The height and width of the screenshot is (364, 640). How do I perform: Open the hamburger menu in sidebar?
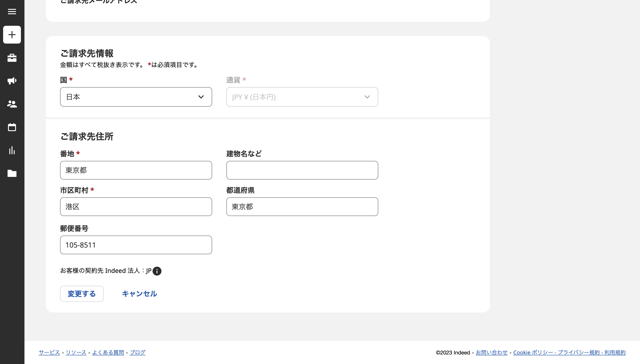pyautogui.click(x=12, y=12)
